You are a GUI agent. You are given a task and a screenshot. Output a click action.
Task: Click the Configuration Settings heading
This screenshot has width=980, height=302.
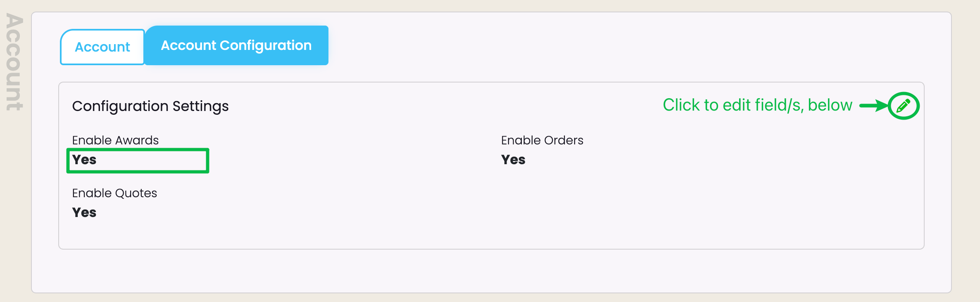[150, 106]
